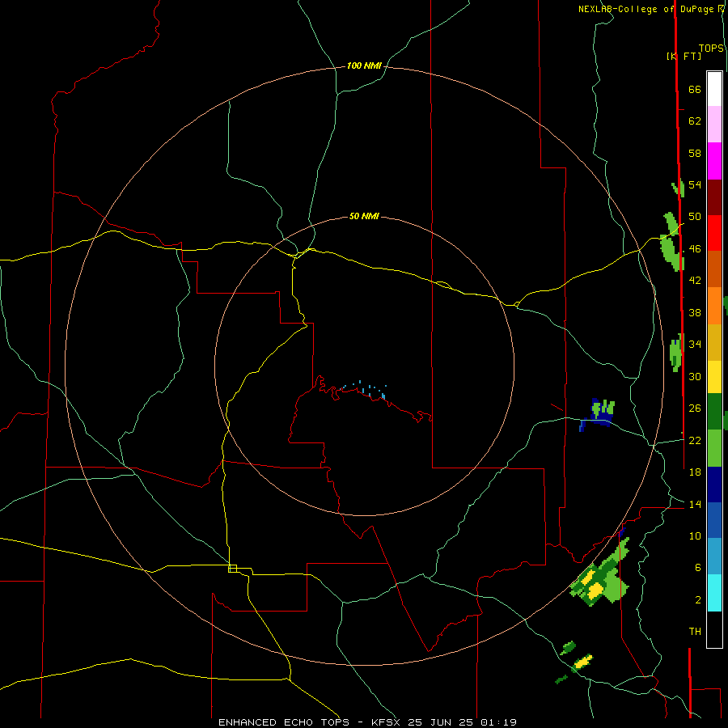This screenshot has height=728, width=728.
Task: Click the legend value "6"
Action: (x=697, y=568)
